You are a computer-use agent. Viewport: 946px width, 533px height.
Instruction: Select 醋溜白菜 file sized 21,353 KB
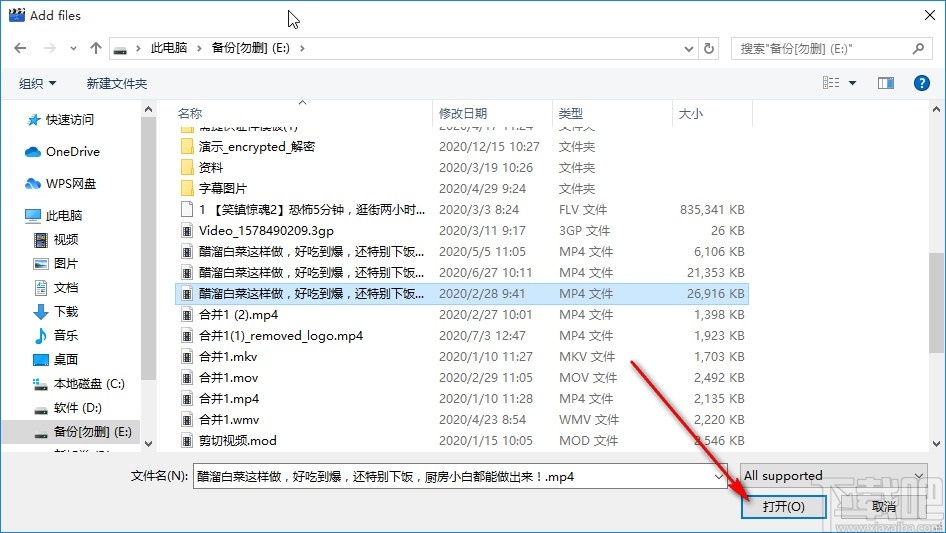click(462, 273)
